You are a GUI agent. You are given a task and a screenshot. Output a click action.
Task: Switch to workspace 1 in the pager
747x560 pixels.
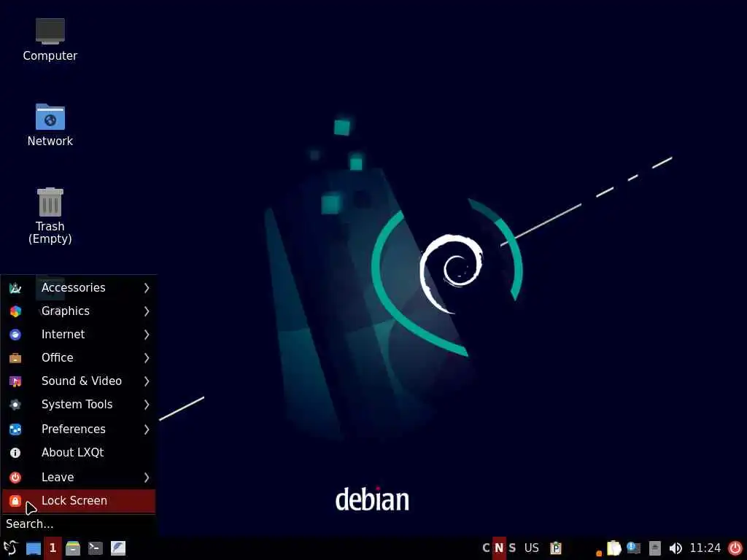coord(53,548)
